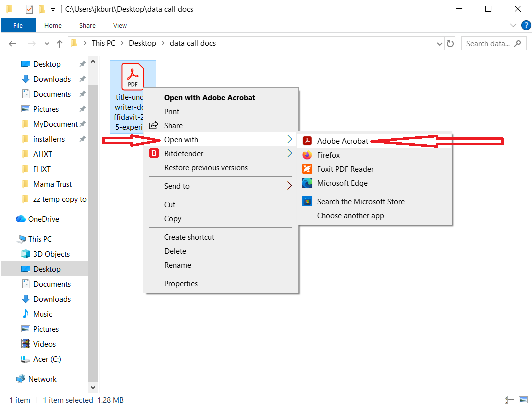
Task: Expand the address bar history dropdown
Action: tap(440, 44)
